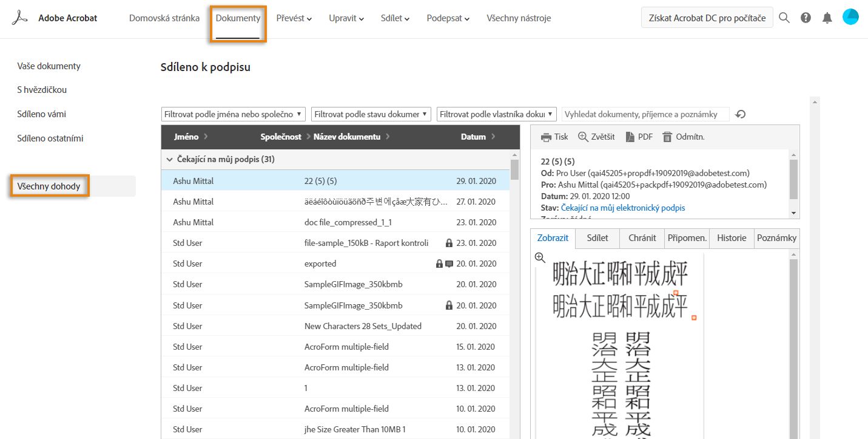The width and height of the screenshot is (868, 439).
Task: Click the Vyhledat dokumenty search field
Action: point(645,114)
